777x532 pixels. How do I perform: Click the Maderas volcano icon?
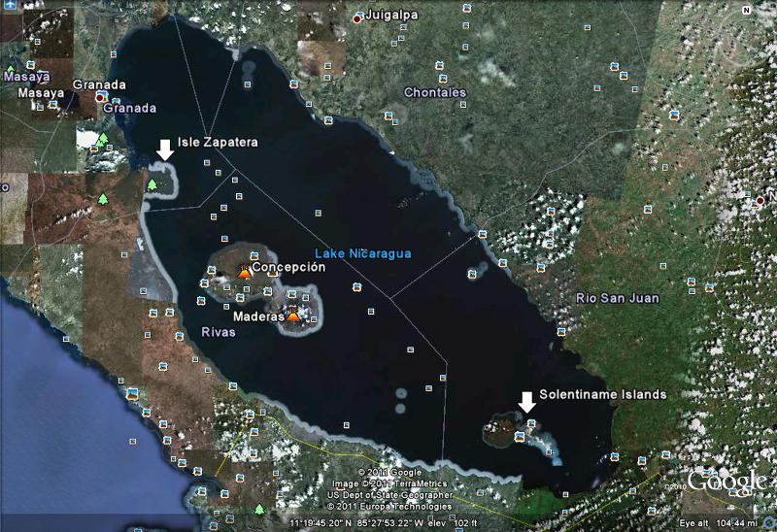click(293, 314)
